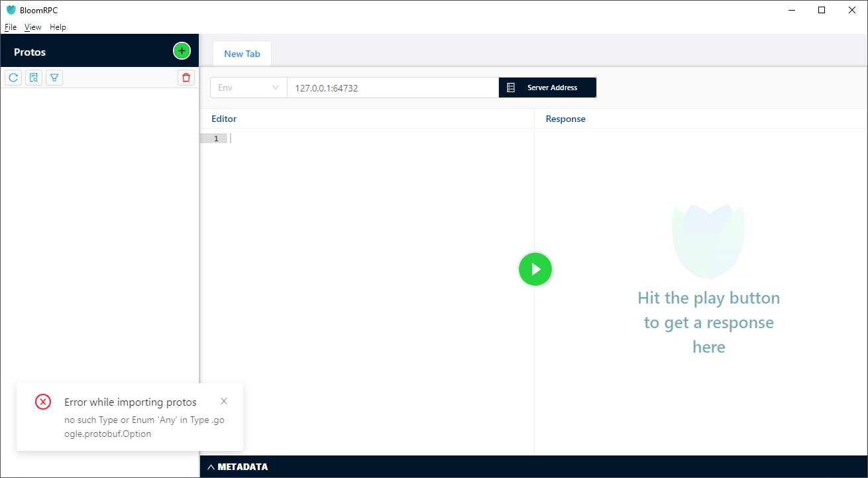Click the BloomRPC app icon in title bar
Image resolution: width=868 pixels, height=478 pixels.
point(11,10)
